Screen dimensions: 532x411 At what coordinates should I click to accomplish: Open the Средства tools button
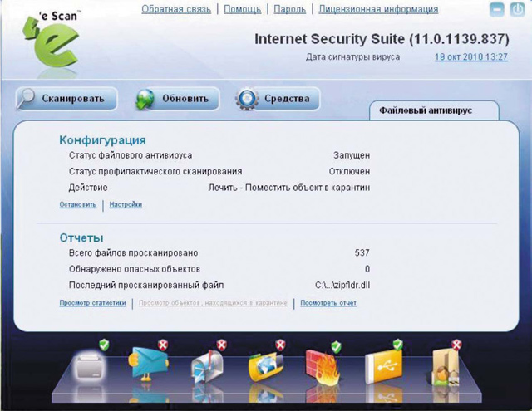pyautogui.click(x=278, y=99)
